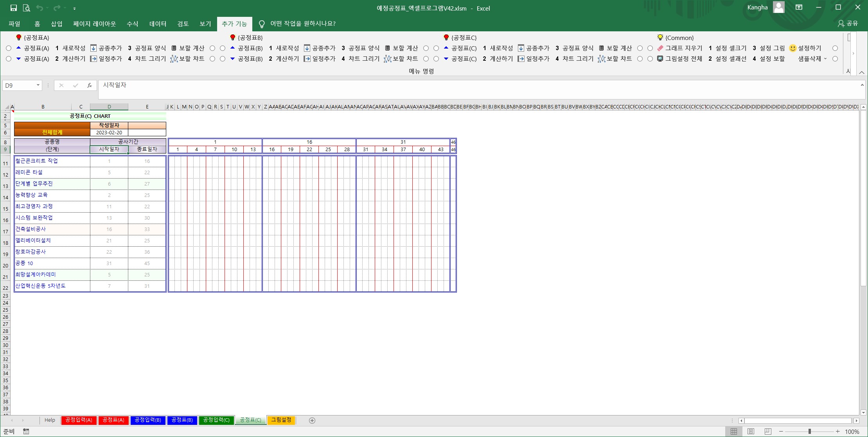The image size is (868, 437).
Task: Open the 데이터 ribbon tab
Action: point(158,24)
